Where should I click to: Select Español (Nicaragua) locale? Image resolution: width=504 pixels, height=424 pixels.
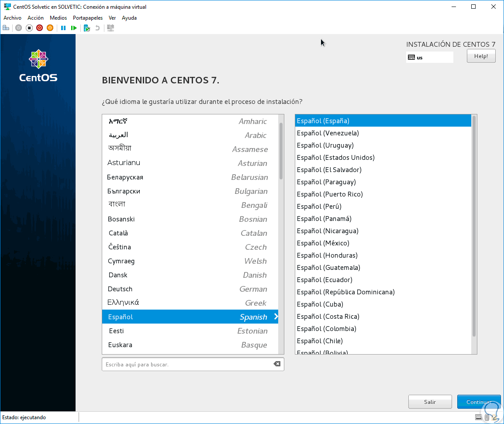coord(383,231)
